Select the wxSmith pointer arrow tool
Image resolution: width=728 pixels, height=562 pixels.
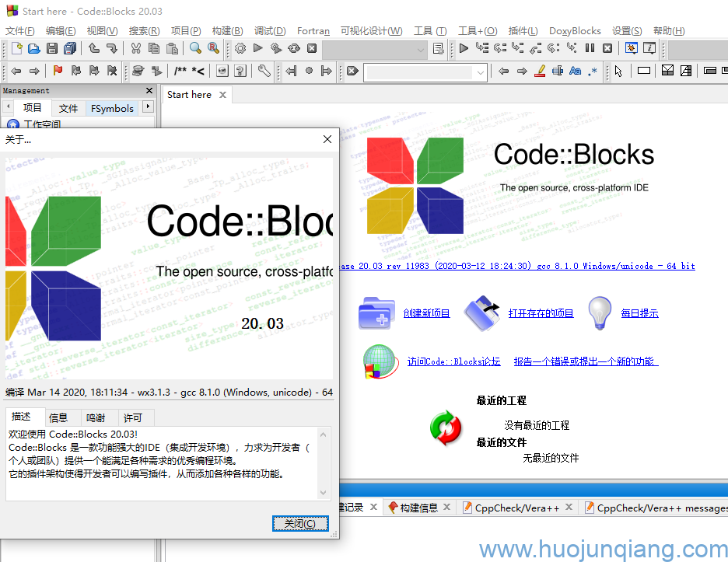(618, 71)
